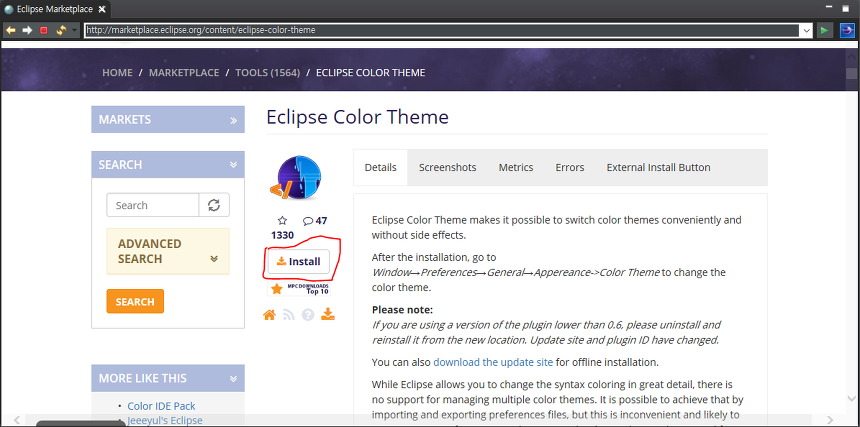Click the Search text box
Screen dimensions: 860x427
click(x=152, y=205)
